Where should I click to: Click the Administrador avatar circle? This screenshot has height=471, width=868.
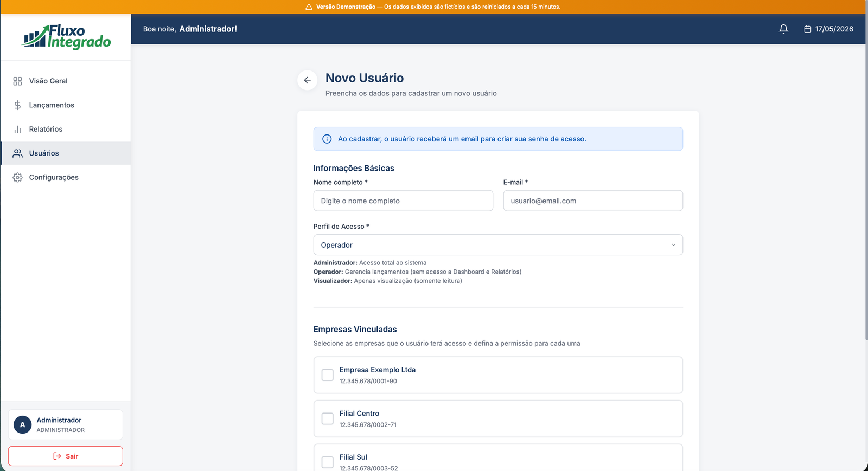22,424
